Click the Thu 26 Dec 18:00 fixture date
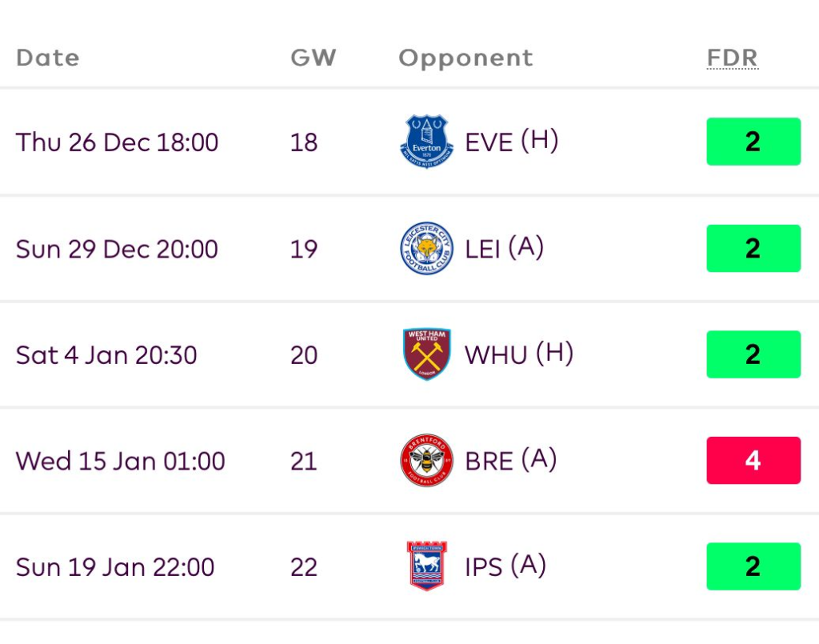 tap(117, 142)
